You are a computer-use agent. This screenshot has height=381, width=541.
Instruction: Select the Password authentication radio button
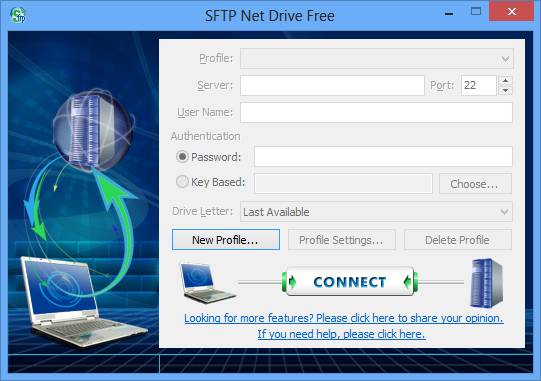[182, 157]
